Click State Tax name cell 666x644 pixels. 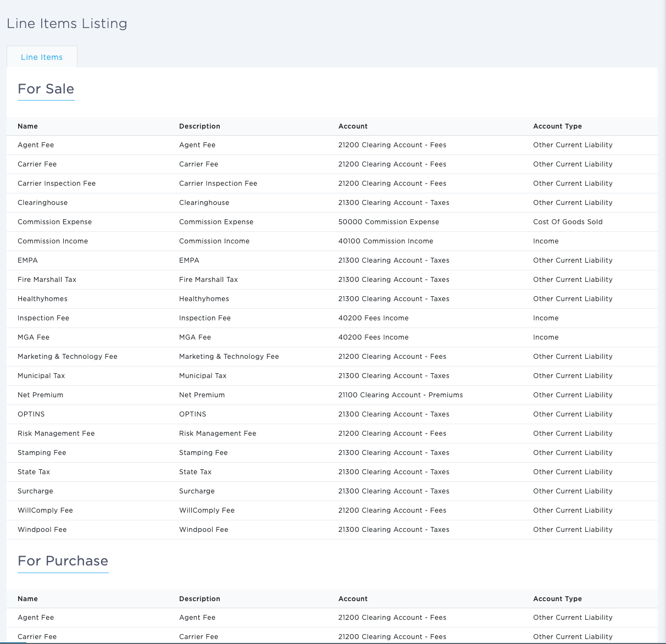[x=34, y=472]
